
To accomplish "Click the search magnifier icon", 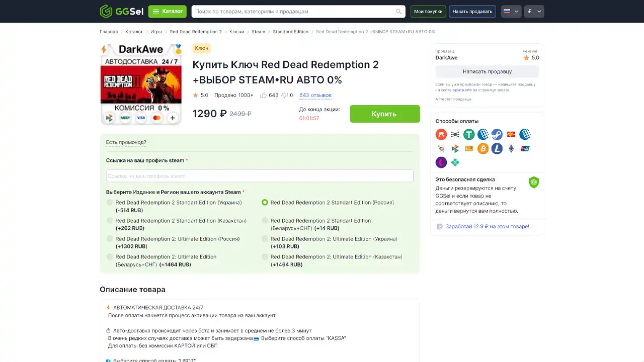I will pyautogui.click(x=399, y=12).
